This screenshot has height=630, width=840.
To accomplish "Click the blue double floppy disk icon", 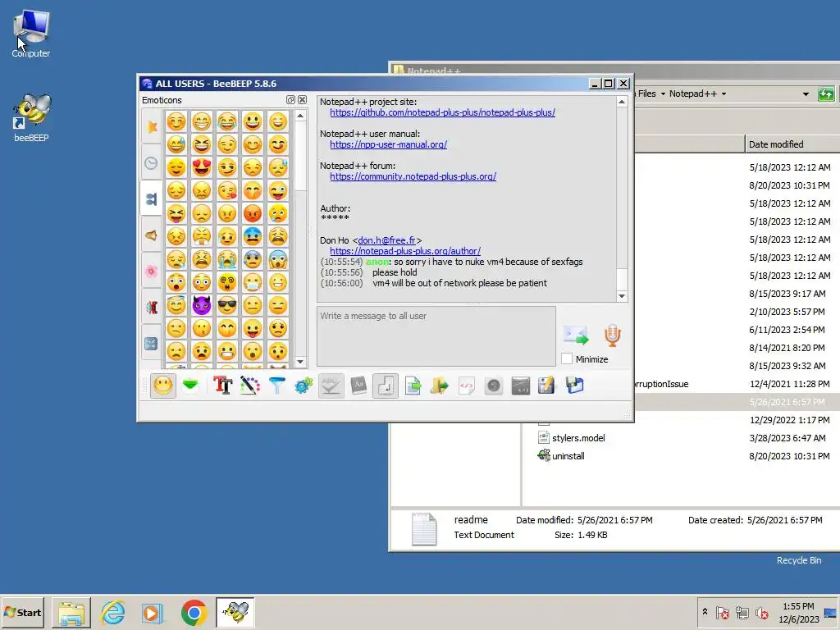I will (574, 386).
